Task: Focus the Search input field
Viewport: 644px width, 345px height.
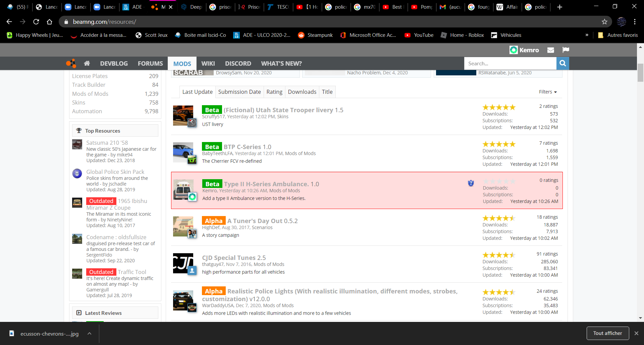Action: pyautogui.click(x=510, y=63)
